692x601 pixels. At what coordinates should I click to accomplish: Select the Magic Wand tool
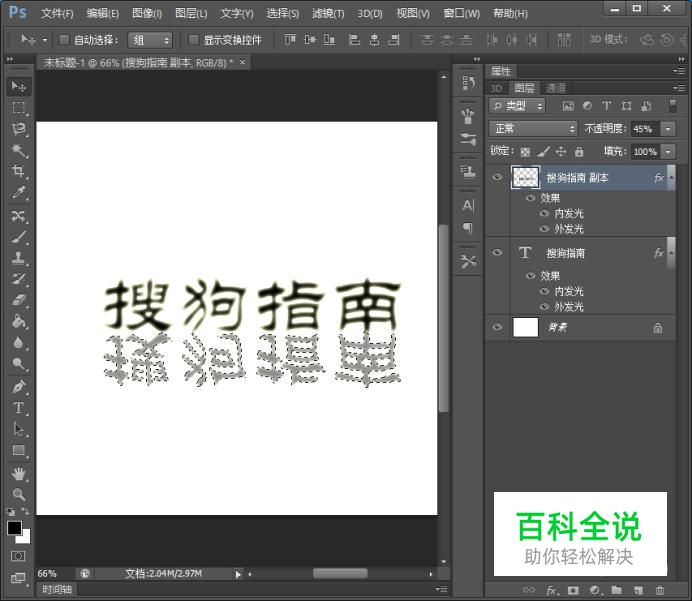18,150
